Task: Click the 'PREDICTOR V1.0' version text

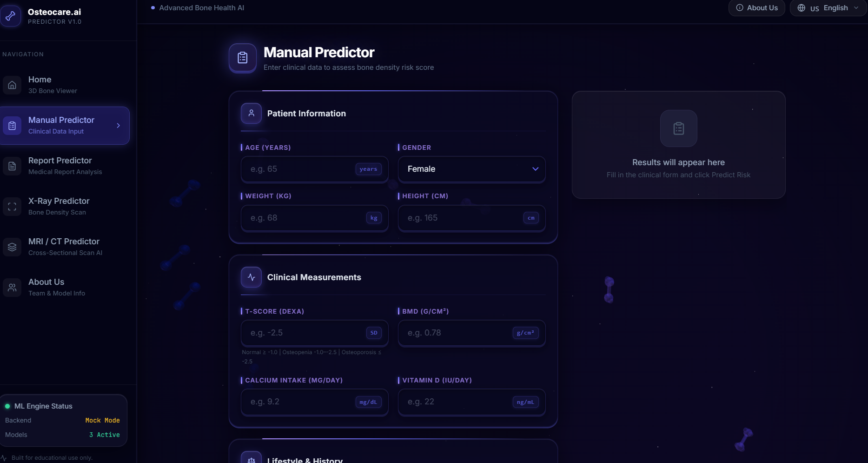Action: tap(54, 22)
